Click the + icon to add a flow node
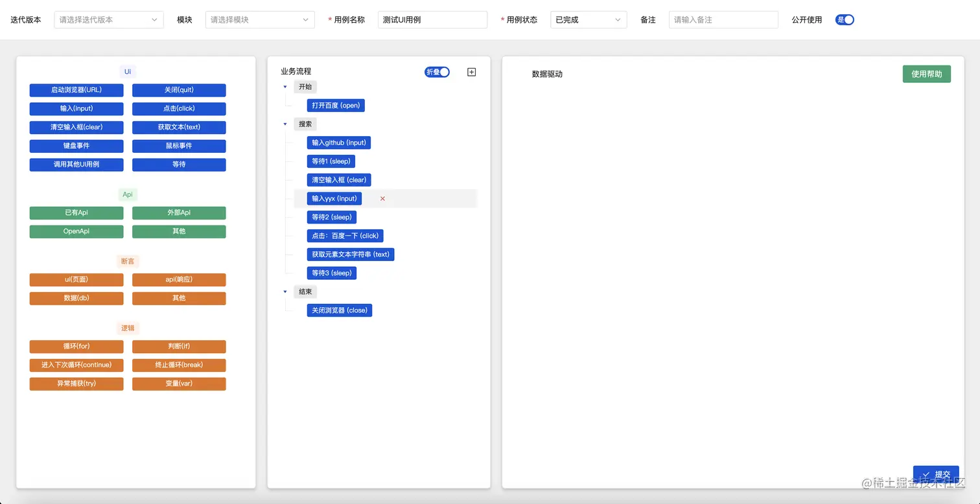The height and width of the screenshot is (504, 980). point(471,72)
